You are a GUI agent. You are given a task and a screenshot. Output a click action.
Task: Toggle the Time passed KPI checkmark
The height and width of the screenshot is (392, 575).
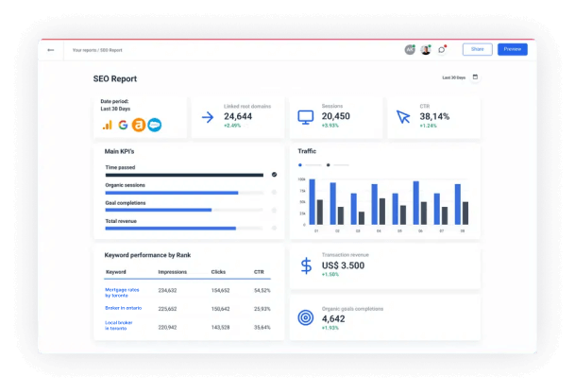pos(274,175)
